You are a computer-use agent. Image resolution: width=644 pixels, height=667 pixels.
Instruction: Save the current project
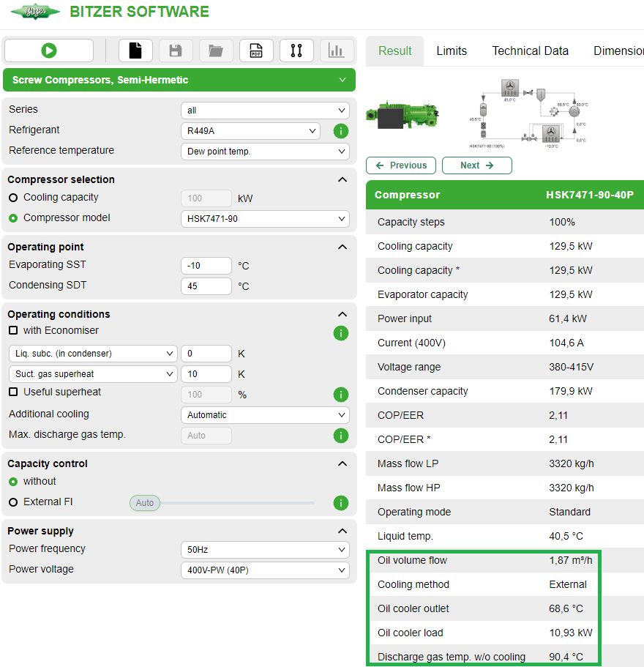pos(175,51)
